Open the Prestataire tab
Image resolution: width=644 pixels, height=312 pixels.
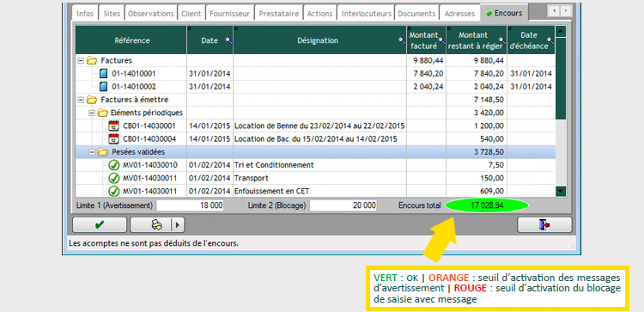click(279, 14)
